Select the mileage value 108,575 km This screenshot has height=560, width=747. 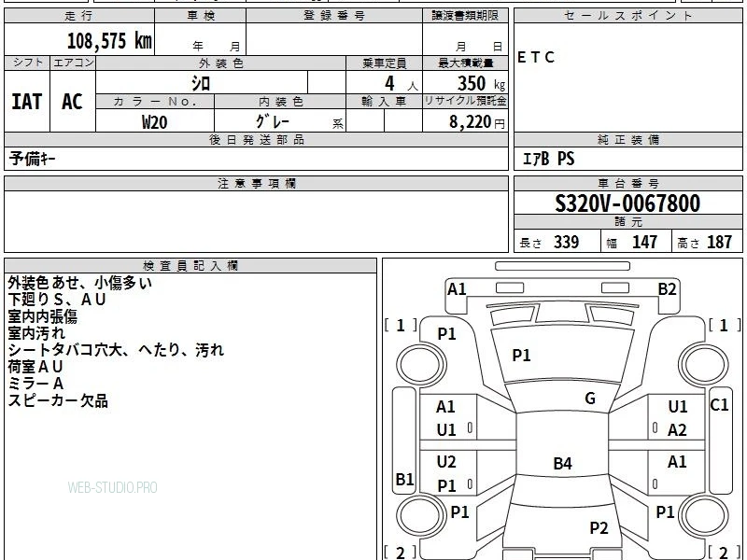coord(109,41)
